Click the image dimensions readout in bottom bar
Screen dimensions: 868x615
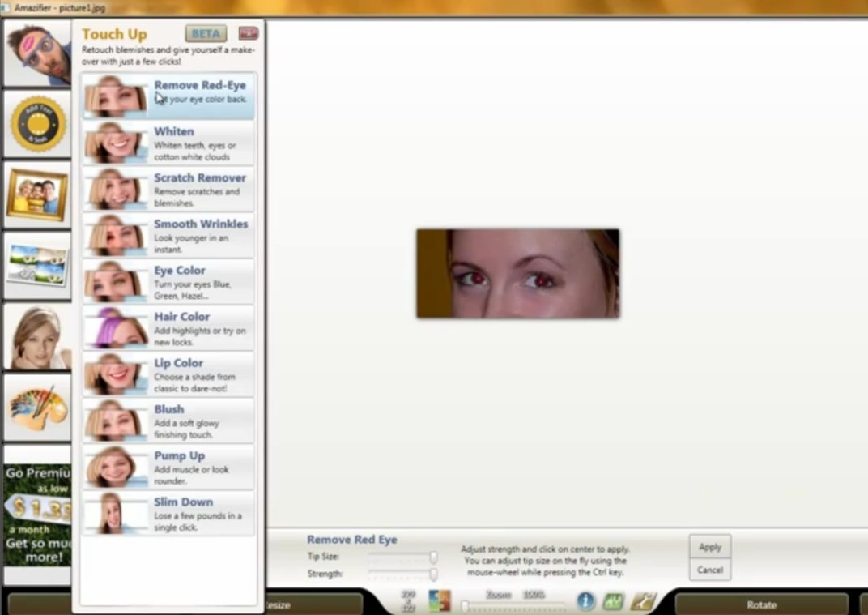(x=408, y=601)
